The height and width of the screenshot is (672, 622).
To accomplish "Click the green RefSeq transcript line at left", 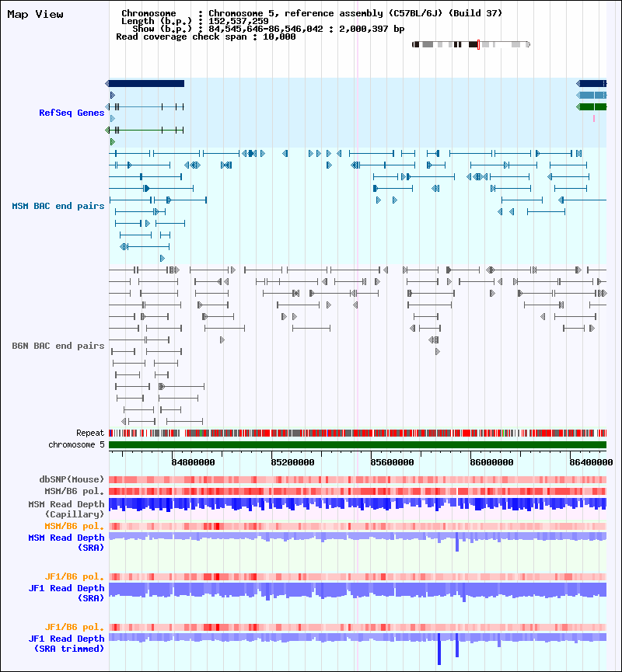I will (x=145, y=130).
